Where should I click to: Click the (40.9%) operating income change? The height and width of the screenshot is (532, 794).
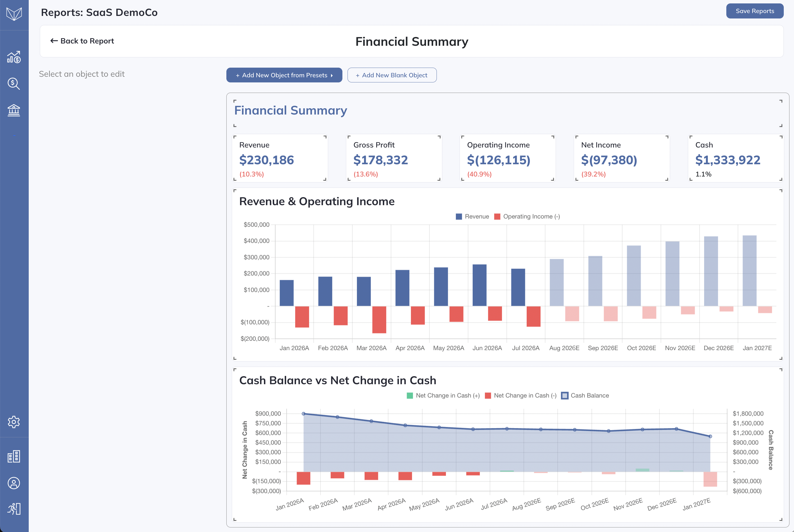[479, 174]
